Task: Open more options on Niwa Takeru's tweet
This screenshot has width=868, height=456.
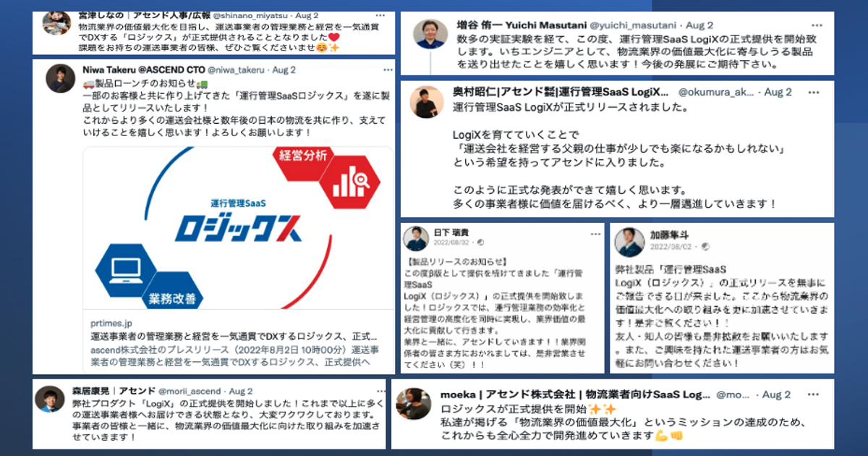Action: tap(388, 69)
